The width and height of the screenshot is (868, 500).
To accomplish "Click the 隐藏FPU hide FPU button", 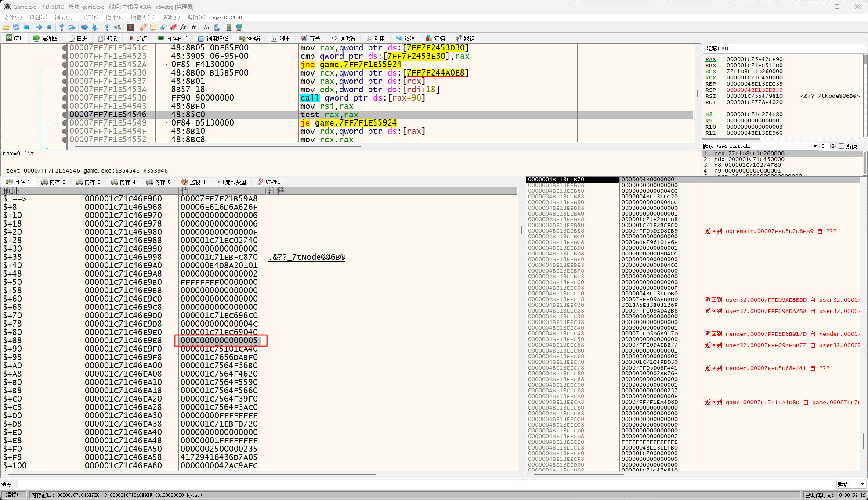I will tap(717, 49).
